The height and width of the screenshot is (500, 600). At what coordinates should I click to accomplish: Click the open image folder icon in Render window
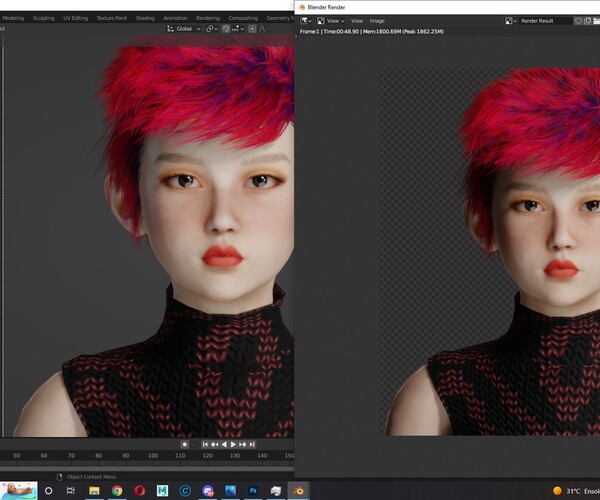pyautogui.click(x=596, y=21)
